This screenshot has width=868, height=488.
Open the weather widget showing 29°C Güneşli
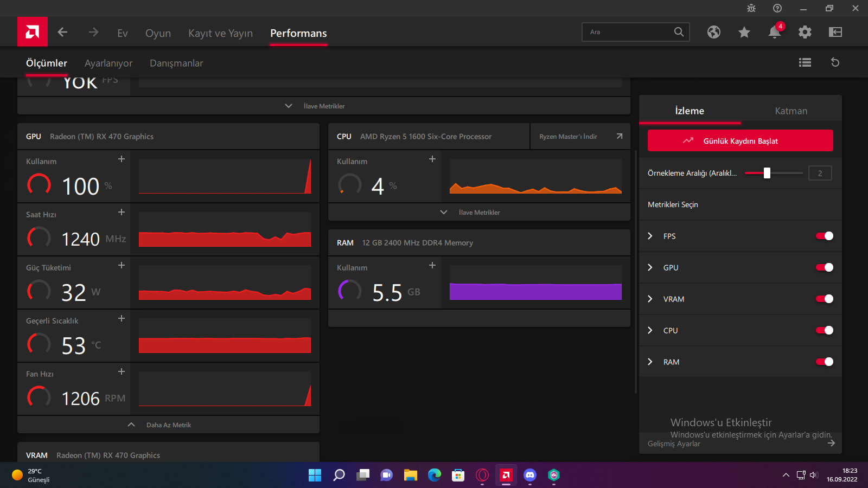pyautogui.click(x=31, y=476)
